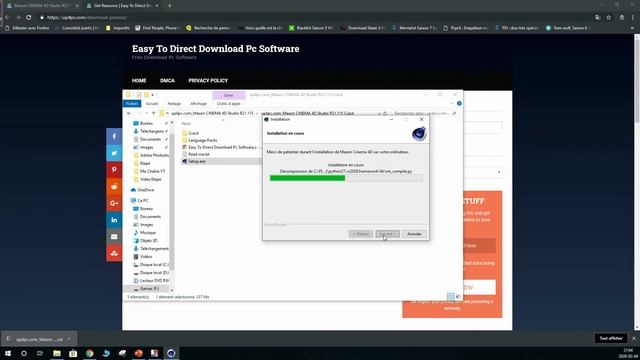Viewport: 640px width, 360px height.
Task: Open the Outils d'application tab
Action: (229, 104)
